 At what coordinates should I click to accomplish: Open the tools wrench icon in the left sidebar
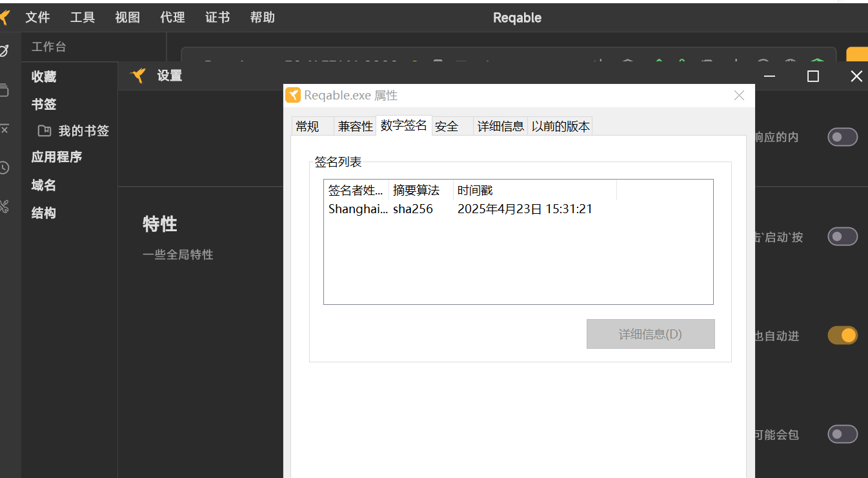coord(4,207)
